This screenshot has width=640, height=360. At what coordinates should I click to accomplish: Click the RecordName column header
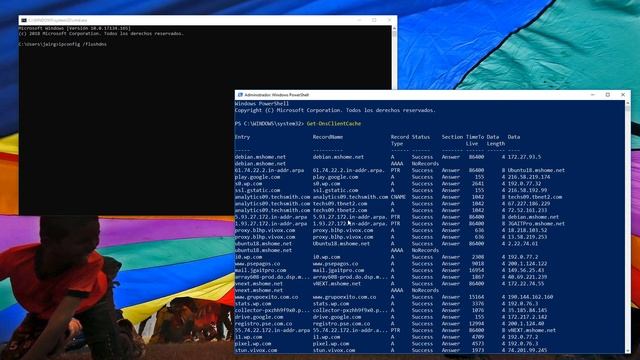pos(328,137)
